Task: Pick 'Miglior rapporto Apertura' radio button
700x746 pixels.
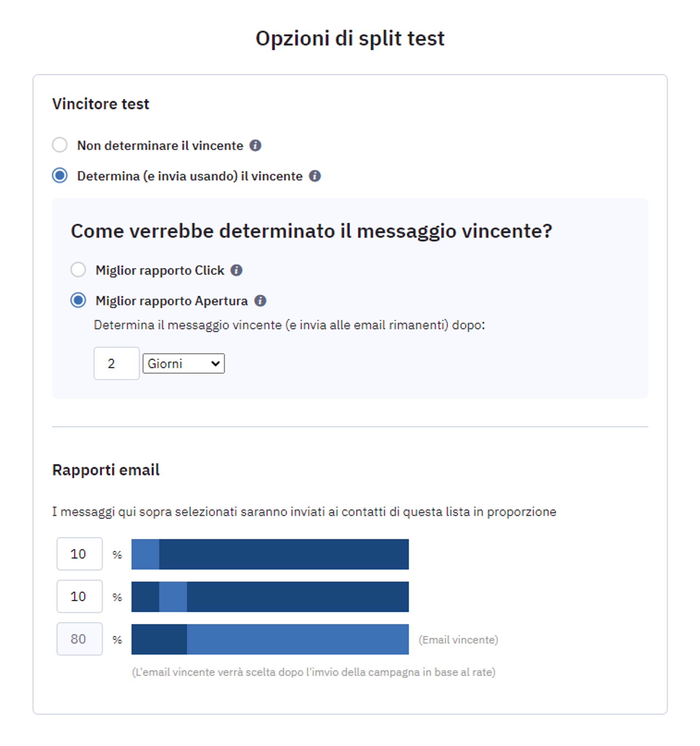Action: [78, 300]
